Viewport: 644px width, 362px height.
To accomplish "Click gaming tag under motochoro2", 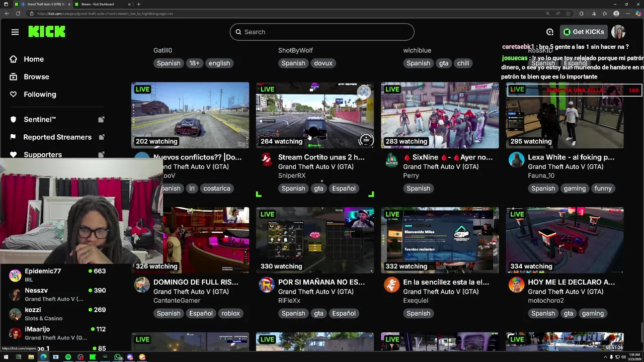I will [x=593, y=313].
